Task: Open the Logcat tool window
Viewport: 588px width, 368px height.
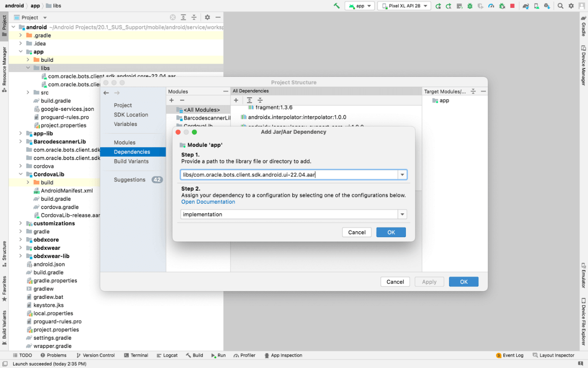Action: [x=166, y=355]
